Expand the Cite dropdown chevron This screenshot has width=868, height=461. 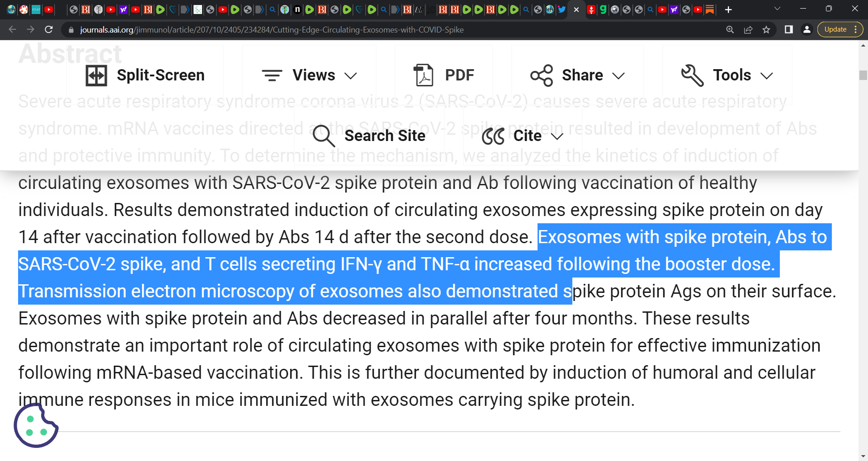pyautogui.click(x=557, y=136)
